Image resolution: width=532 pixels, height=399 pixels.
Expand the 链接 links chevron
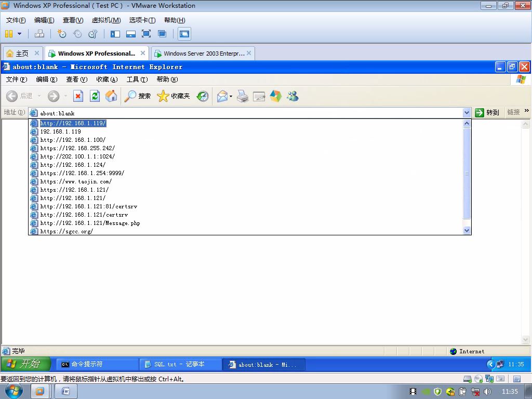tap(527, 111)
